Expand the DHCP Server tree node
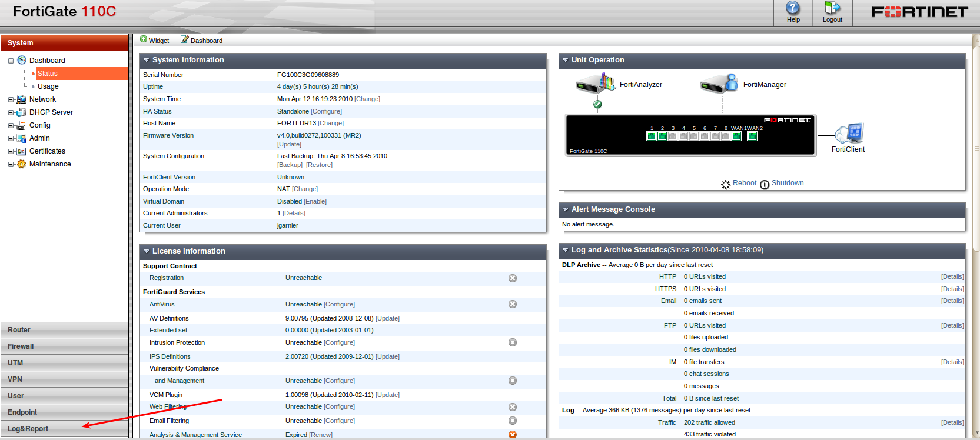The height and width of the screenshot is (440, 980). click(11, 113)
